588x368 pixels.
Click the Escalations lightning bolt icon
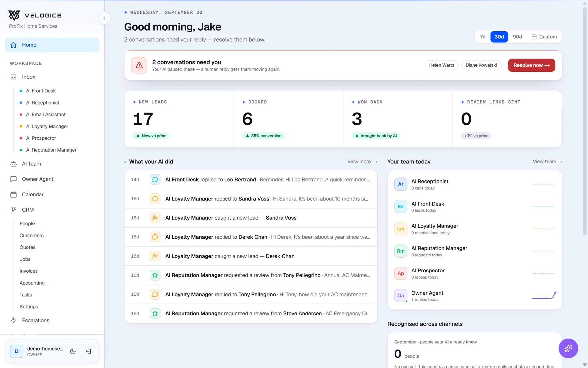[x=13, y=320]
